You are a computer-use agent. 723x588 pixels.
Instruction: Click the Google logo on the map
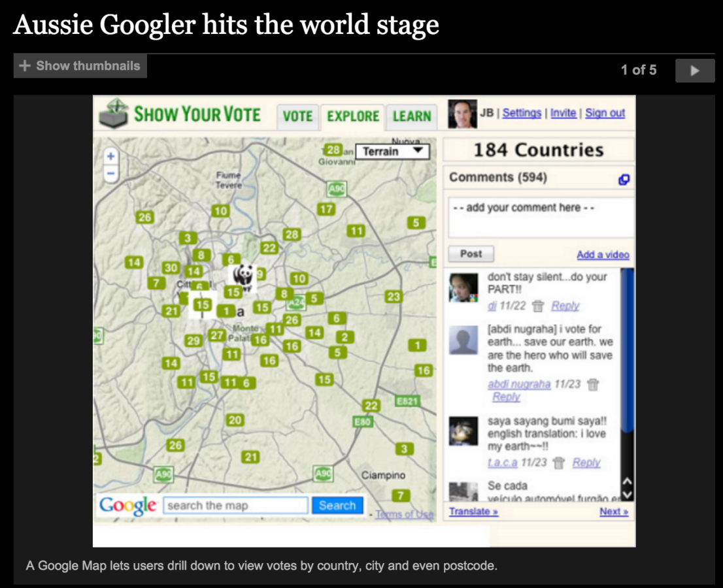point(127,506)
